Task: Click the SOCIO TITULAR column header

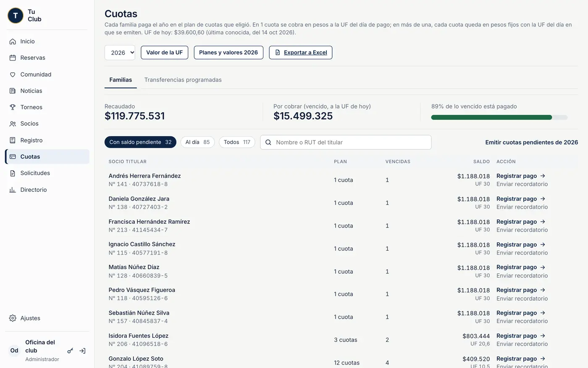Action: (x=128, y=161)
